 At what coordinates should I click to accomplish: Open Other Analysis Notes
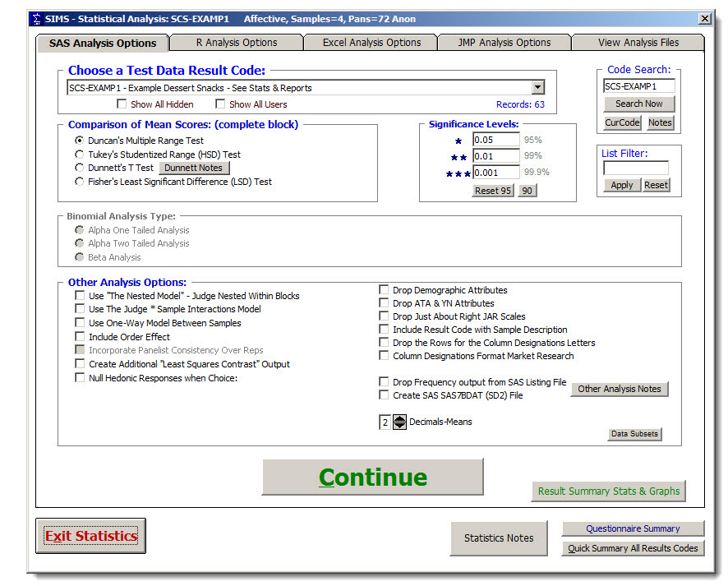tap(620, 389)
